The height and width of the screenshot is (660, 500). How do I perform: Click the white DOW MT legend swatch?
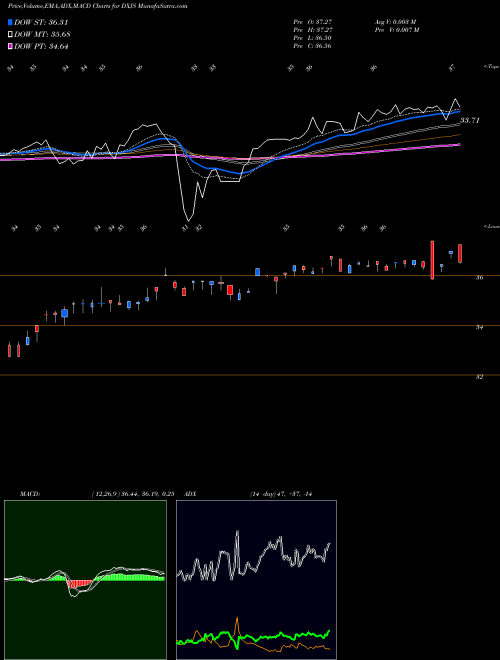(11, 34)
